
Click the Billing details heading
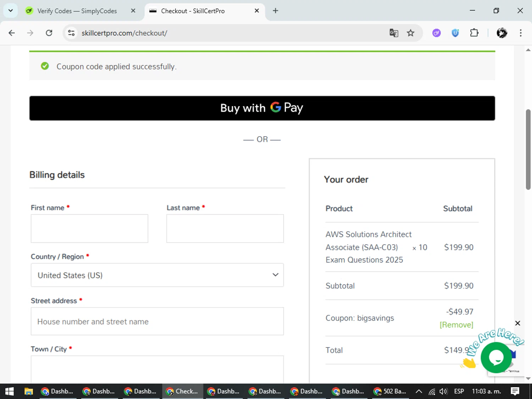tap(57, 175)
